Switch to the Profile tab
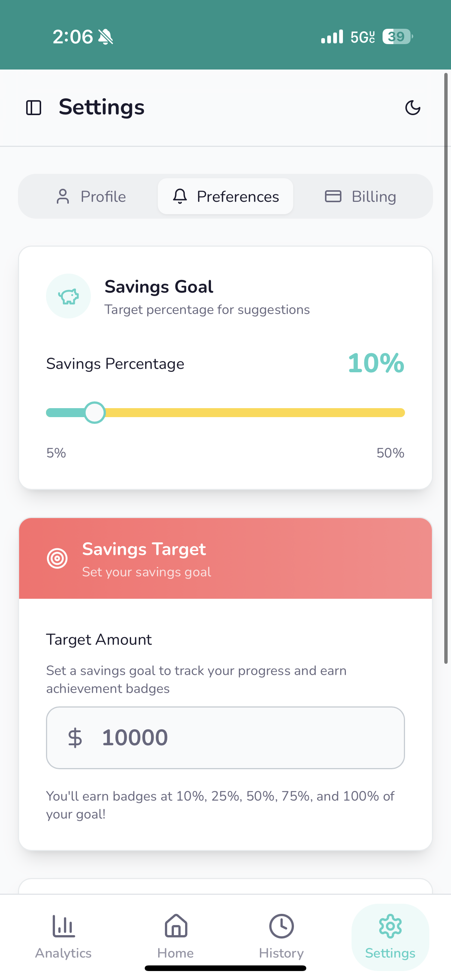This screenshot has width=451, height=980. 91,196
